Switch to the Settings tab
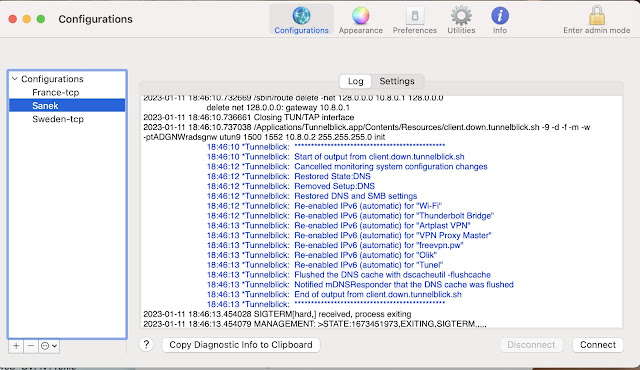640x370 pixels. pos(397,81)
